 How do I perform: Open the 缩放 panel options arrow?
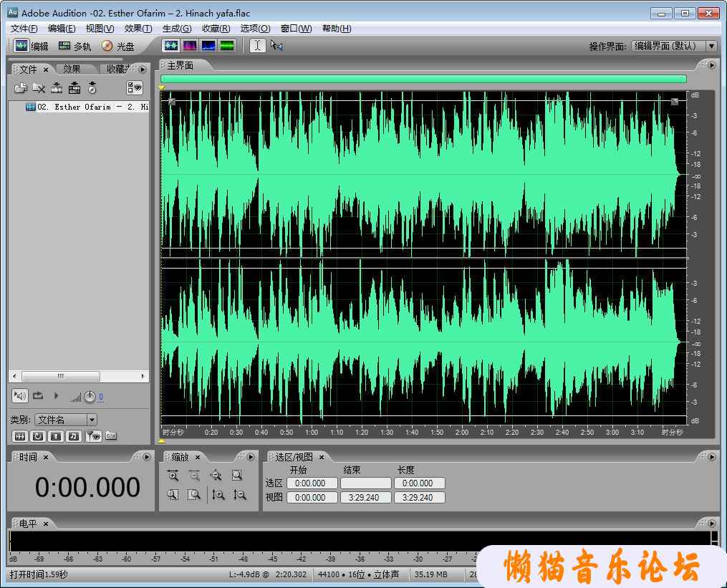pos(251,457)
